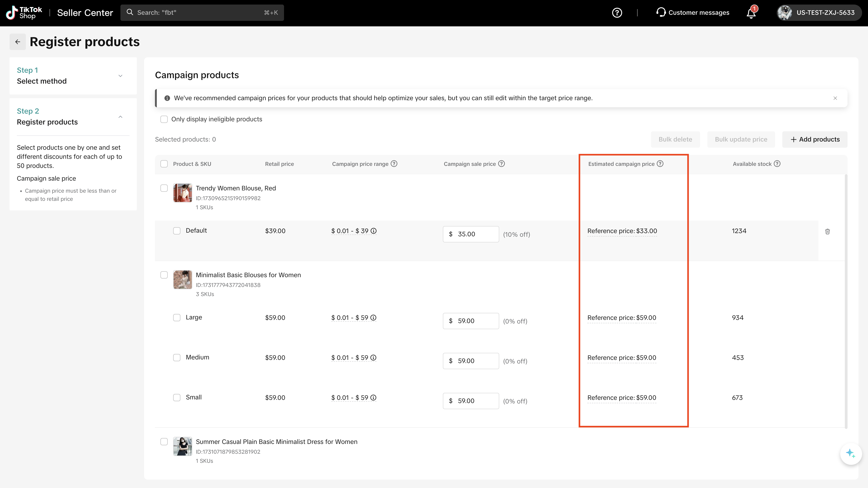Click the Summer Casual Dress product thumbnail
This screenshot has height=488, width=868.
[x=182, y=447]
